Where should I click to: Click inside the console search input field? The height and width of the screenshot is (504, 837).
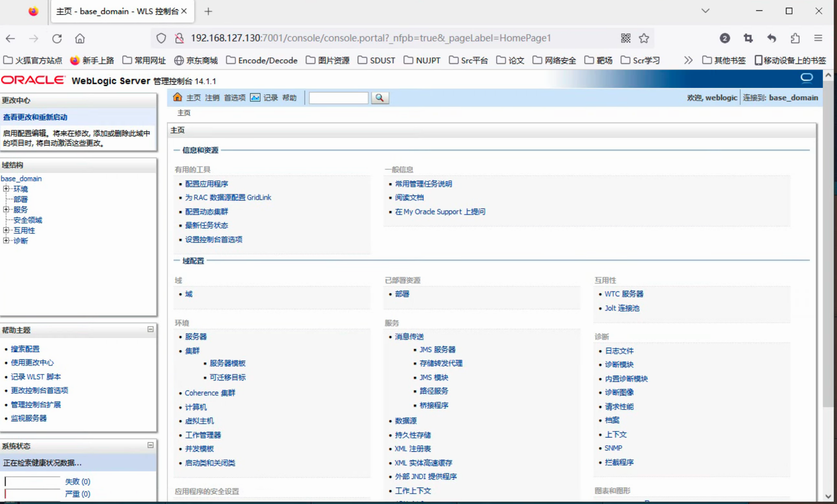point(339,98)
